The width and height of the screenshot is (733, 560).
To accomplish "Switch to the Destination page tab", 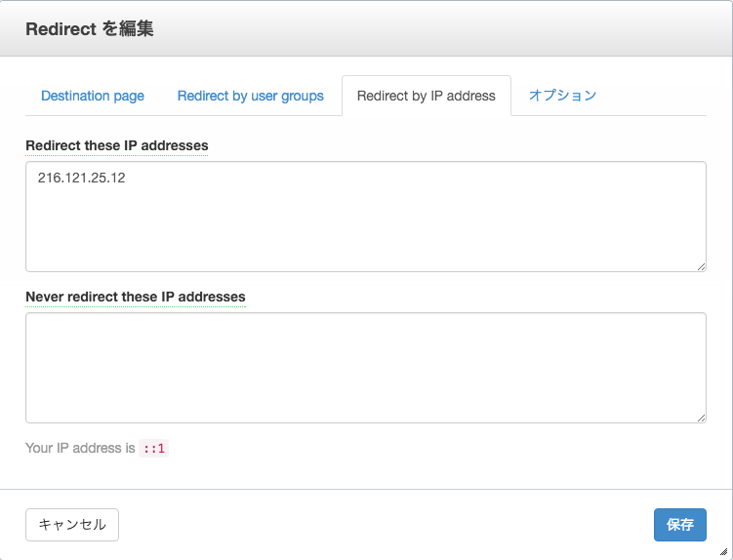I will click(93, 96).
